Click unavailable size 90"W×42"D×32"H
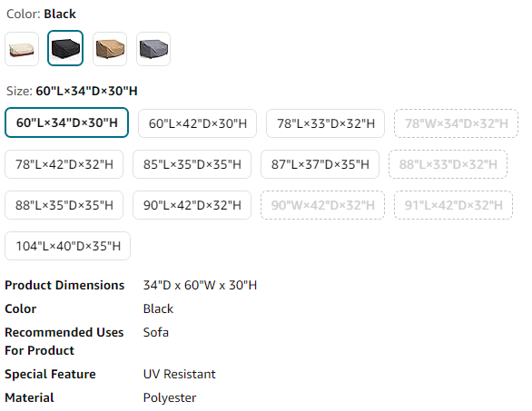This screenshot has height=411, width=532. (322, 205)
